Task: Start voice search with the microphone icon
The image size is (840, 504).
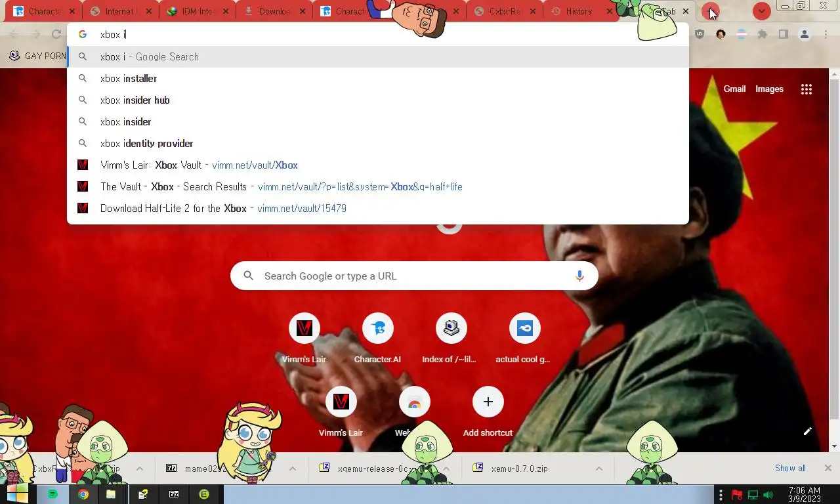Action: [x=579, y=276]
